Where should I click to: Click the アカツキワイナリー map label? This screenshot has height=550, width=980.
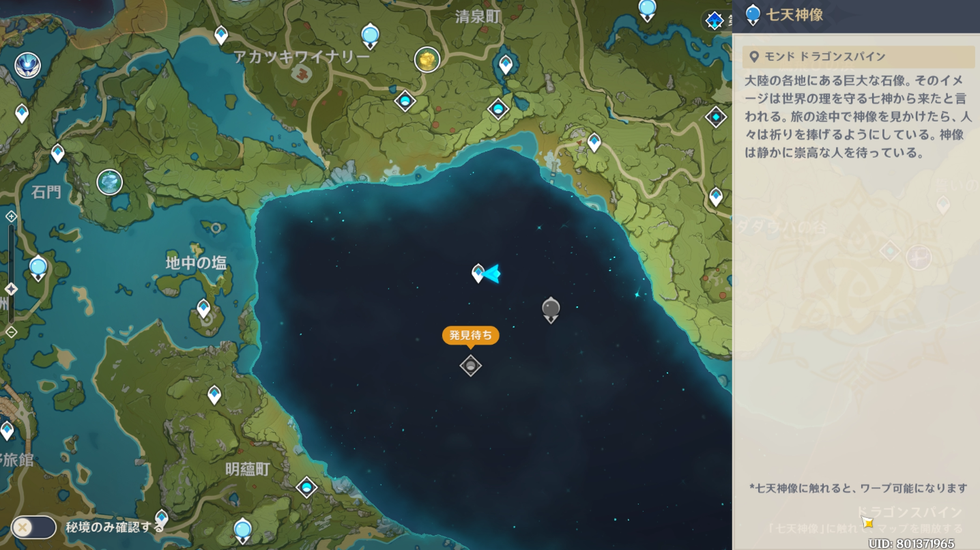click(302, 57)
